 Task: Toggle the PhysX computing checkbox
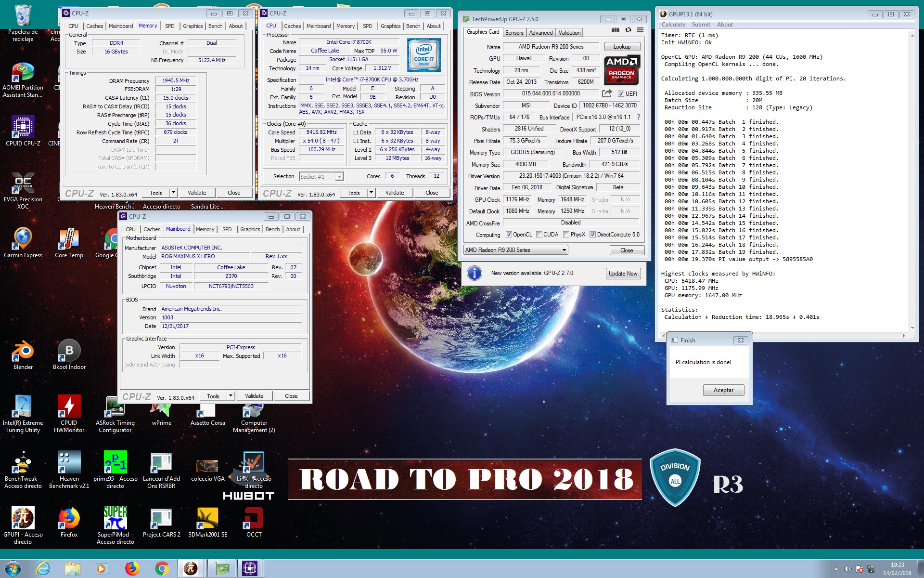pos(566,235)
